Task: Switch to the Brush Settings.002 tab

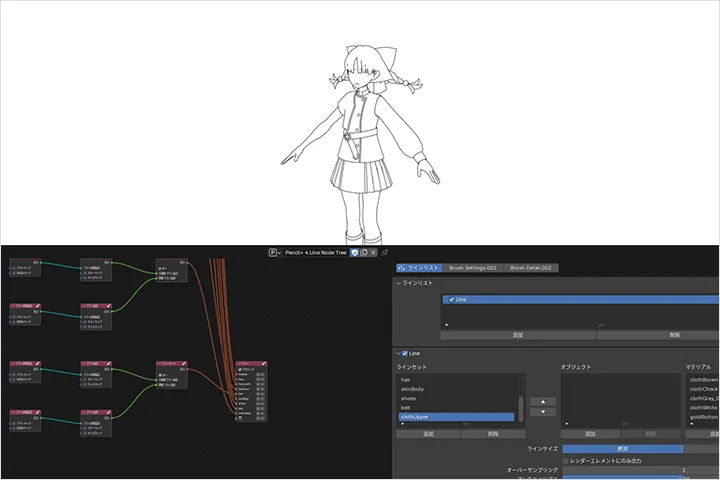Action: [x=472, y=268]
